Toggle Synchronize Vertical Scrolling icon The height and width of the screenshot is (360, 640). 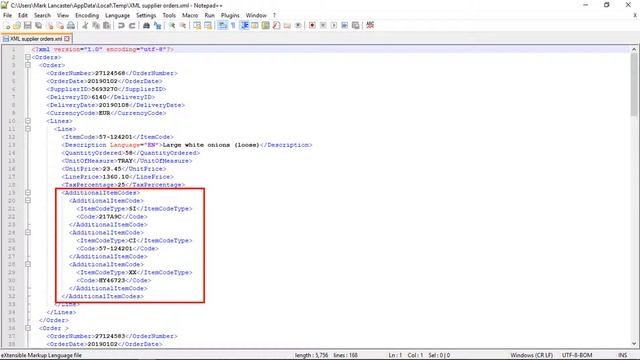pos(197,25)
